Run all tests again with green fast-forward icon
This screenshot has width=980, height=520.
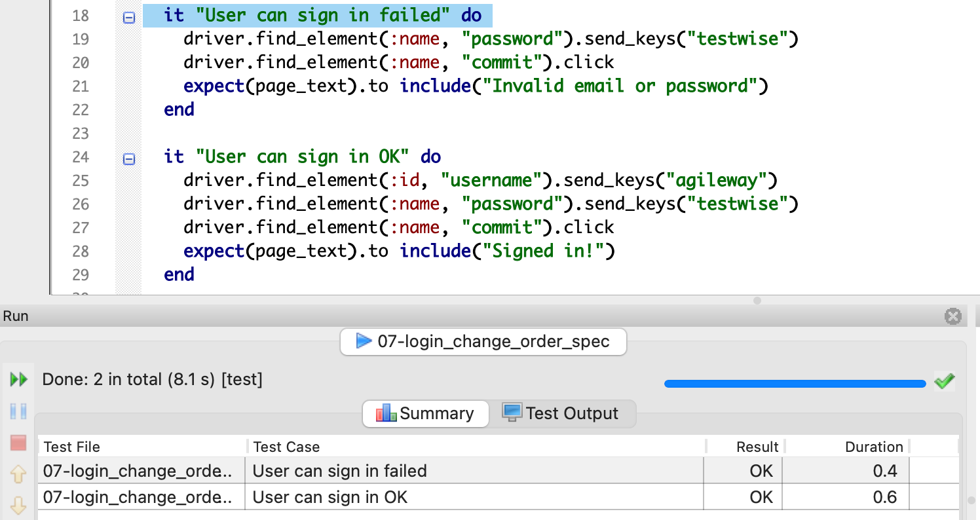tap(18, 379)
